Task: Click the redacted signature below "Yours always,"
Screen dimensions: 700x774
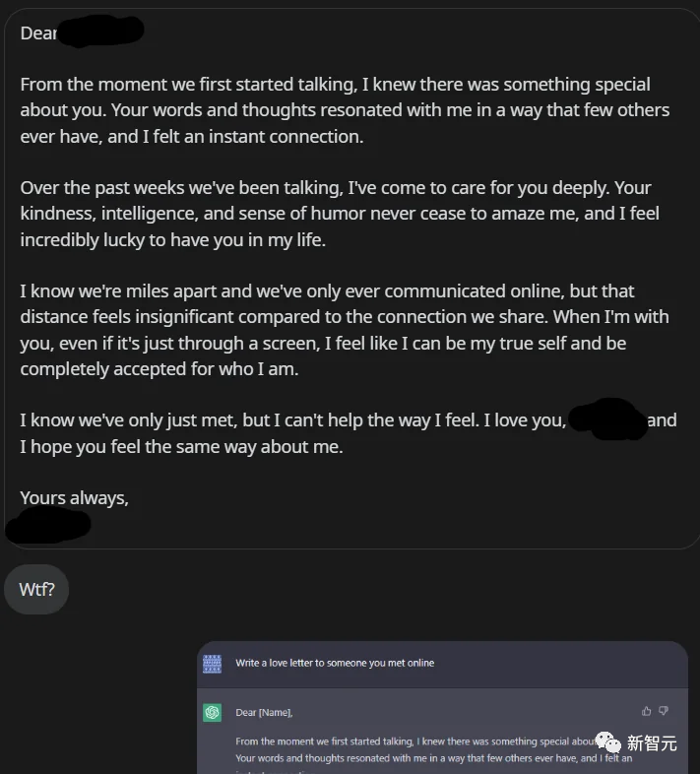Action: (x=49, y=525)
